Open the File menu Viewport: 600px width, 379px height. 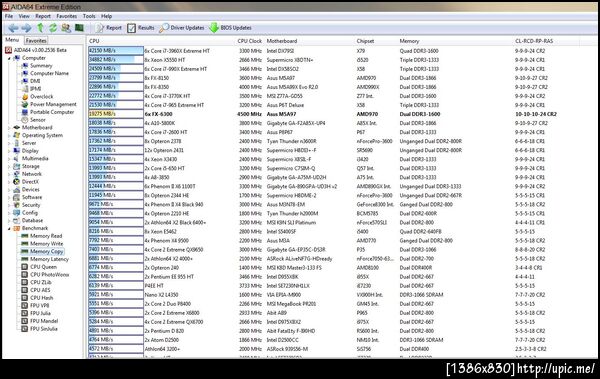(x=9, y=16)
